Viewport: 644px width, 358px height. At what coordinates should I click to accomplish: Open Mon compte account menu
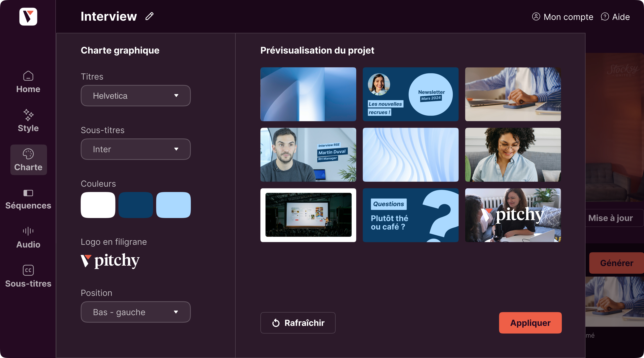[x=563, y=17]
